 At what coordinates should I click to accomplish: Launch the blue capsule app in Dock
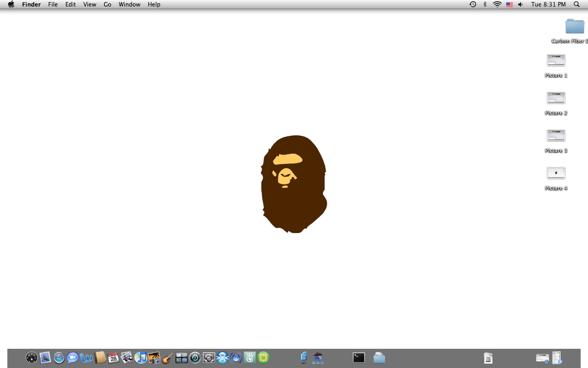(x=304, y=358)
